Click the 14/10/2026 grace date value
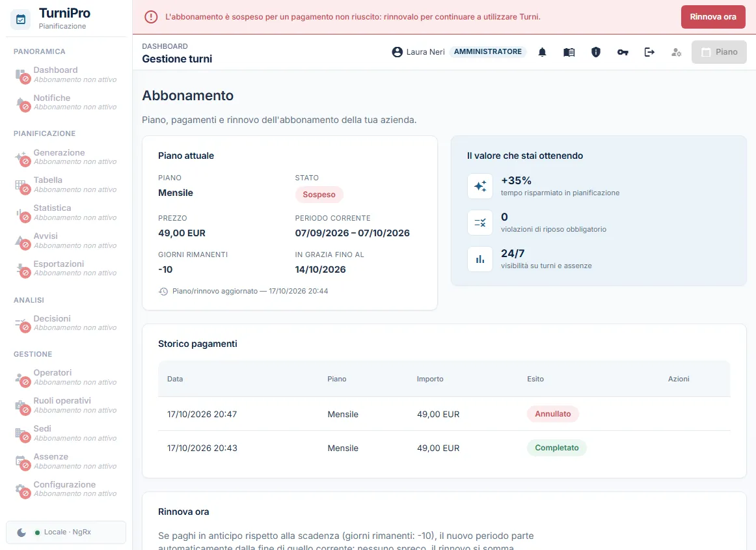 coord(320,269)
